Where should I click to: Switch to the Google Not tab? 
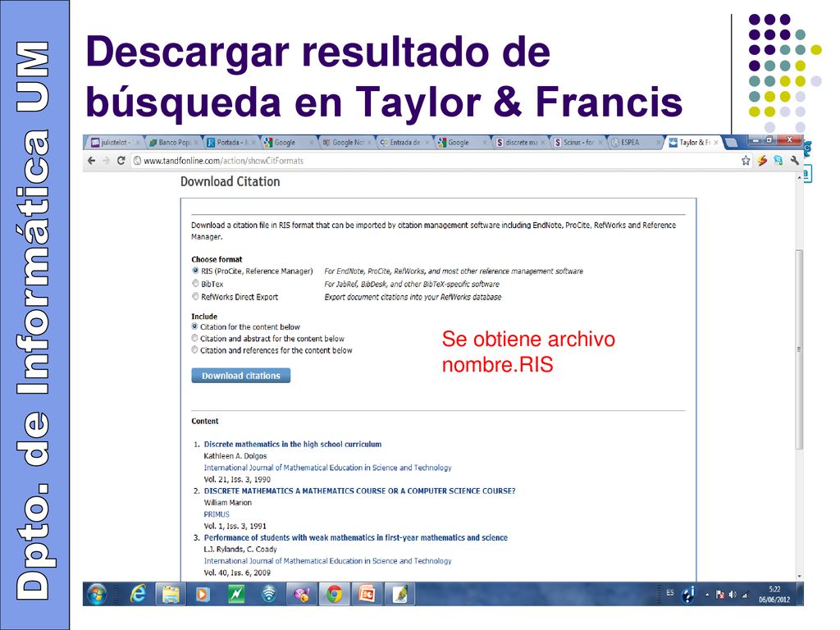coord(347,143)
